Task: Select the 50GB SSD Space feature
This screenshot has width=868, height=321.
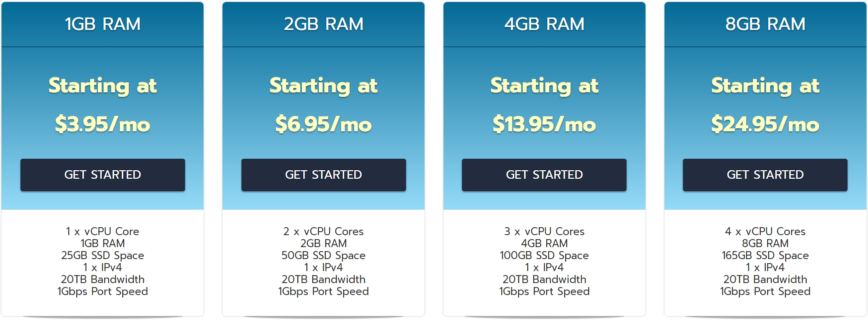Action: point(323,256)
